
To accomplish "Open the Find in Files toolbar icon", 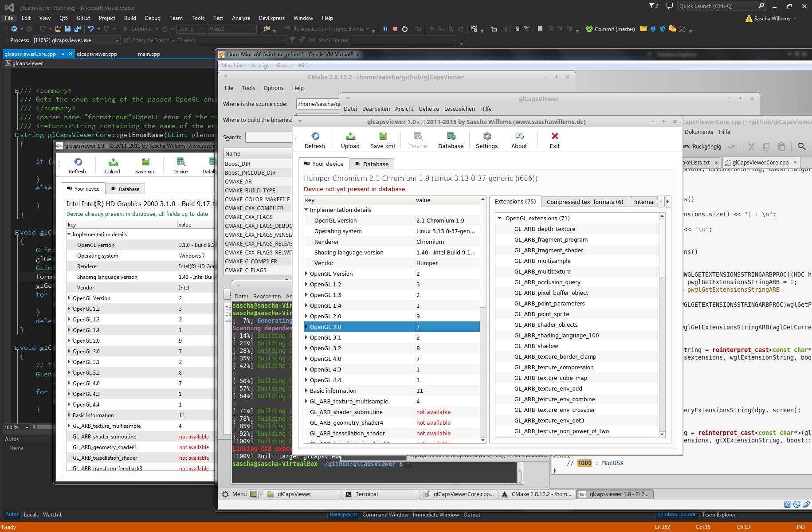I will (267, 29).
